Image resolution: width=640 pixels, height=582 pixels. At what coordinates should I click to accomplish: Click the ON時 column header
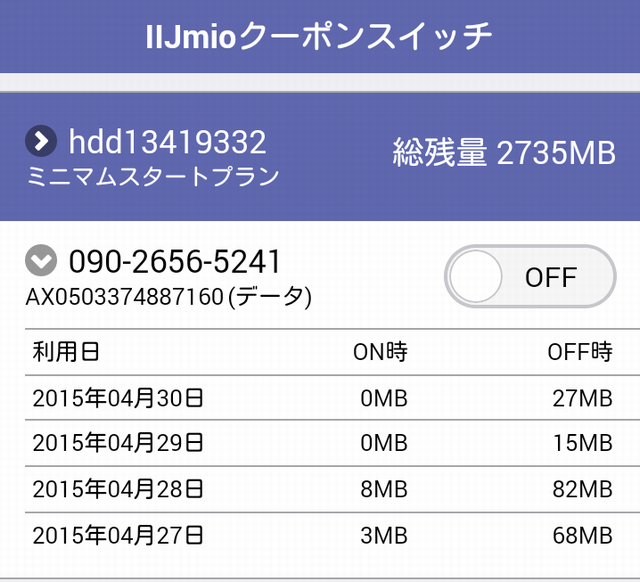point(380,352)
